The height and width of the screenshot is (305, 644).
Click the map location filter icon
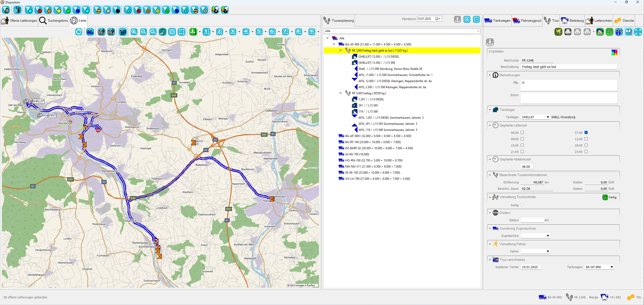pyautogui.click(x=6, y=10)
